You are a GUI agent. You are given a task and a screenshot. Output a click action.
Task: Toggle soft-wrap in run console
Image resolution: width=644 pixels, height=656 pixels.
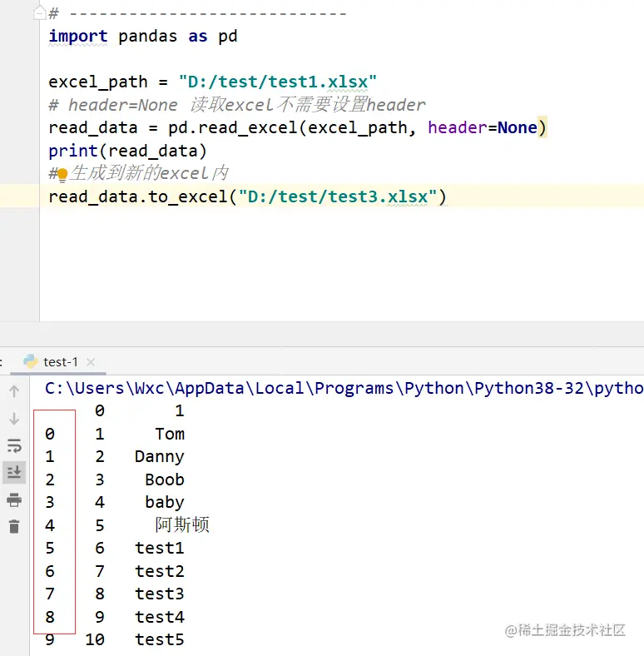(x=14, y=445)
